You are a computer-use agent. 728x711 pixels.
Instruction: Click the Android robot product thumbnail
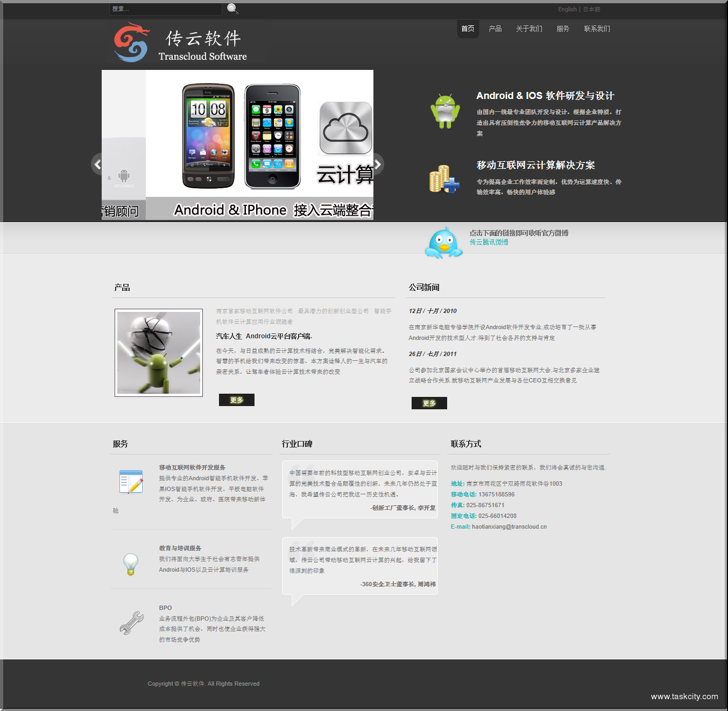159,353
